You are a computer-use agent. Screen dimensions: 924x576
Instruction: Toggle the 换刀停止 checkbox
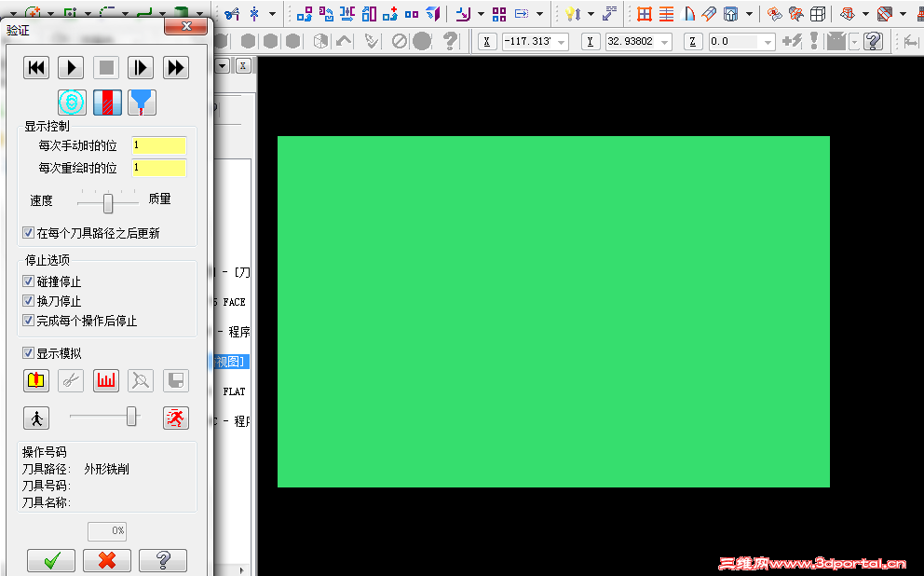point(28,301)
